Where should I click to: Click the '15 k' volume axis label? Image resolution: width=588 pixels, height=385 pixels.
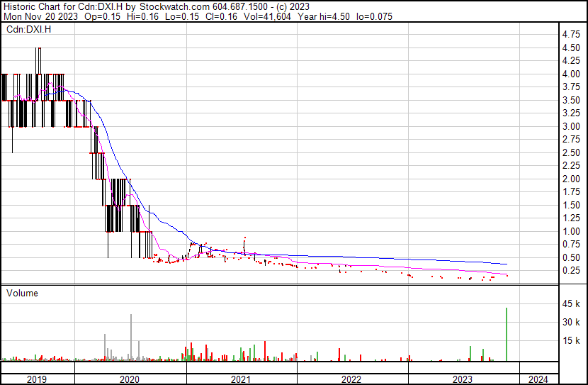pyautogui.click(x=571, y=340)
